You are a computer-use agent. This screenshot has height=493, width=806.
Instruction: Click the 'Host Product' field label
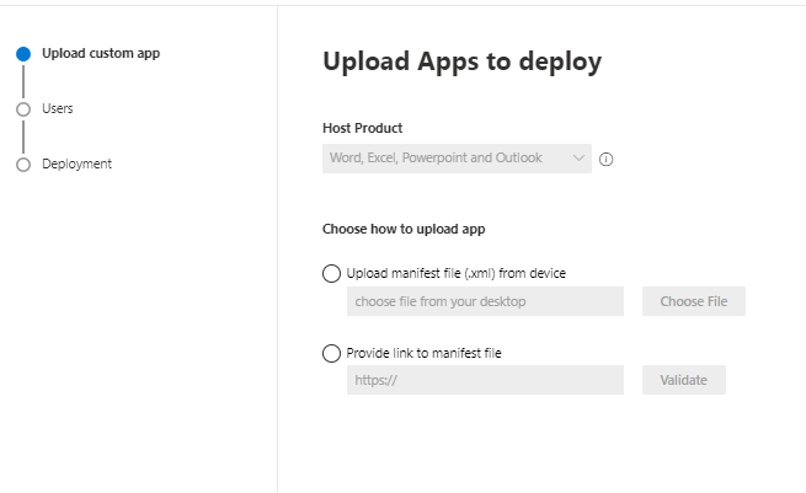click(x=362, y=129)
